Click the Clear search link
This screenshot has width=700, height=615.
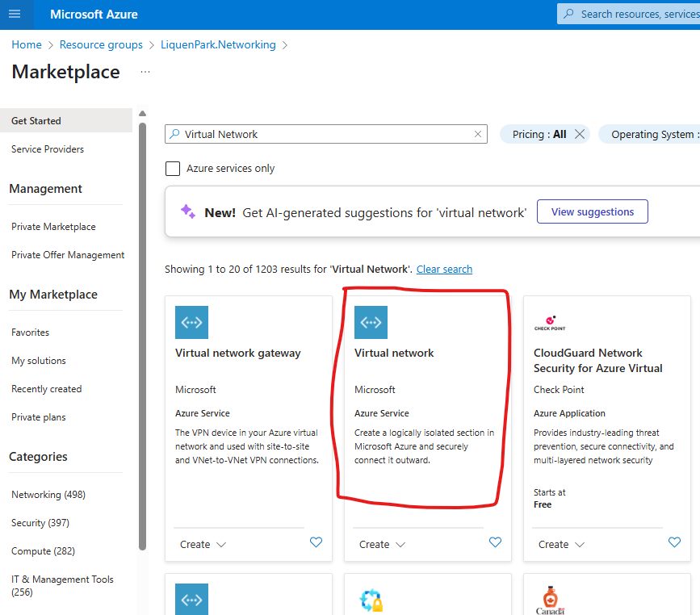[x=444, y=270]
